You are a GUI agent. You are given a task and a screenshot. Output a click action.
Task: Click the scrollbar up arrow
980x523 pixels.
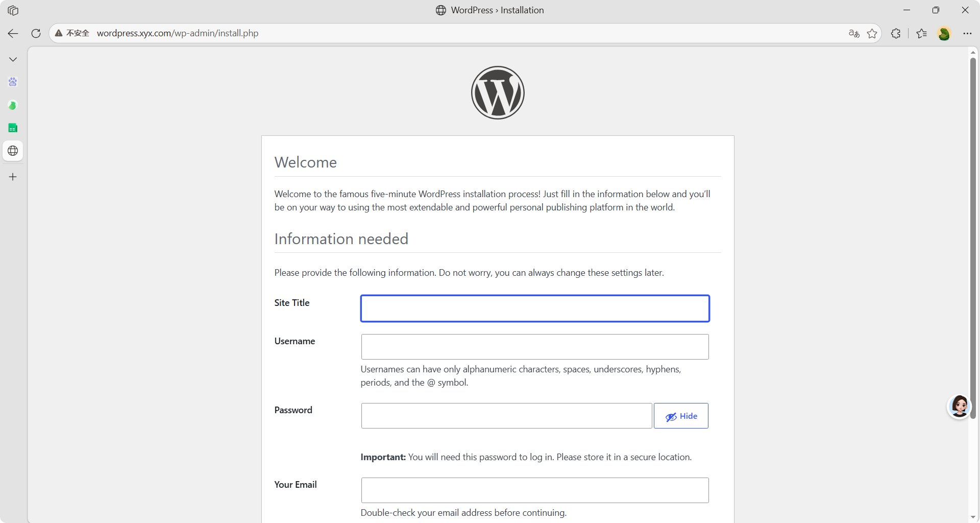pos(973,52)
